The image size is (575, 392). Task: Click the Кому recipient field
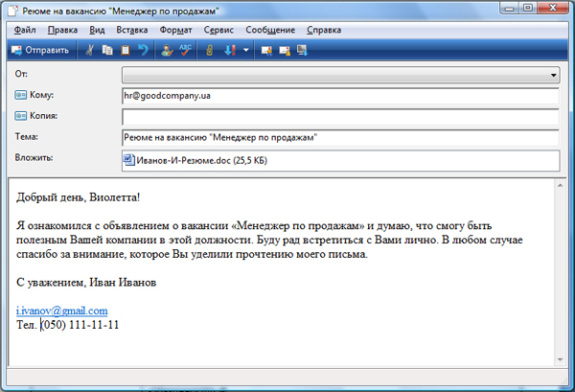pos(340,96)
